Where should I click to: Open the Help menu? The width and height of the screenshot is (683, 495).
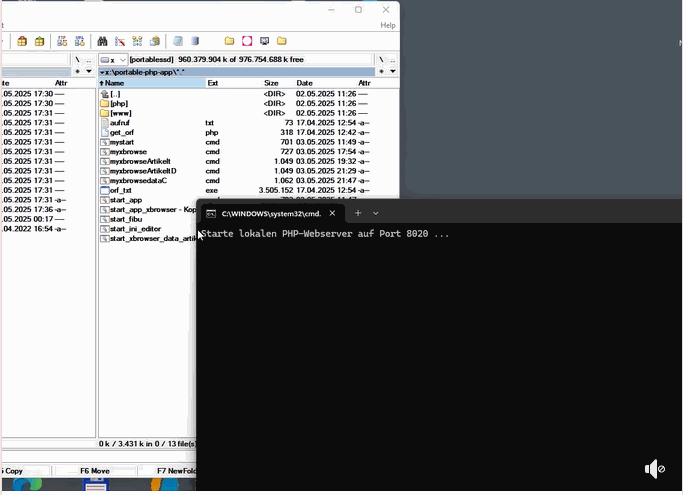coord(387,25)
